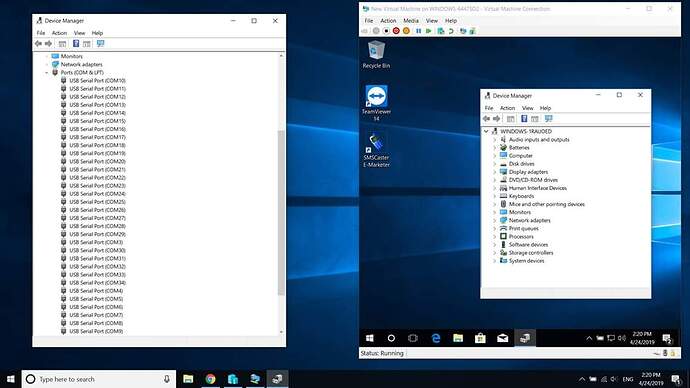
Task: Select the TeamViewer 14 shortcut on VM desktop
Action: (376, 103)
